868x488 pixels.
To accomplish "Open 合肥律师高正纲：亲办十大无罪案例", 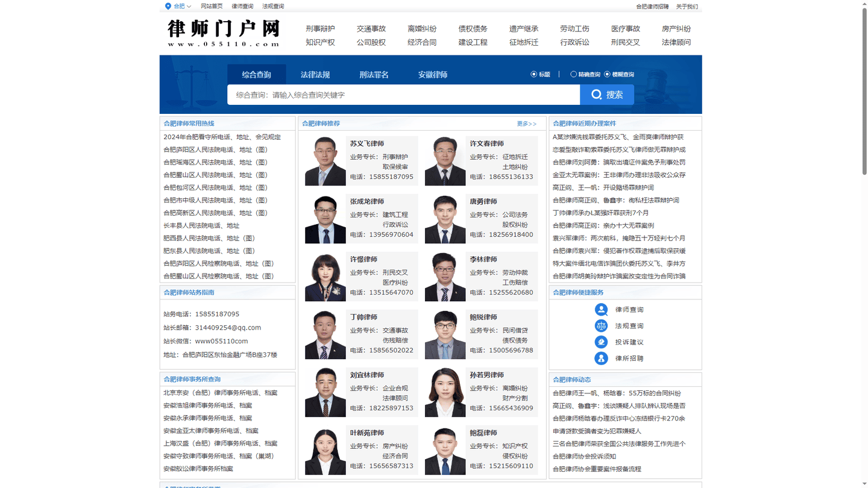I will (603, 226).
